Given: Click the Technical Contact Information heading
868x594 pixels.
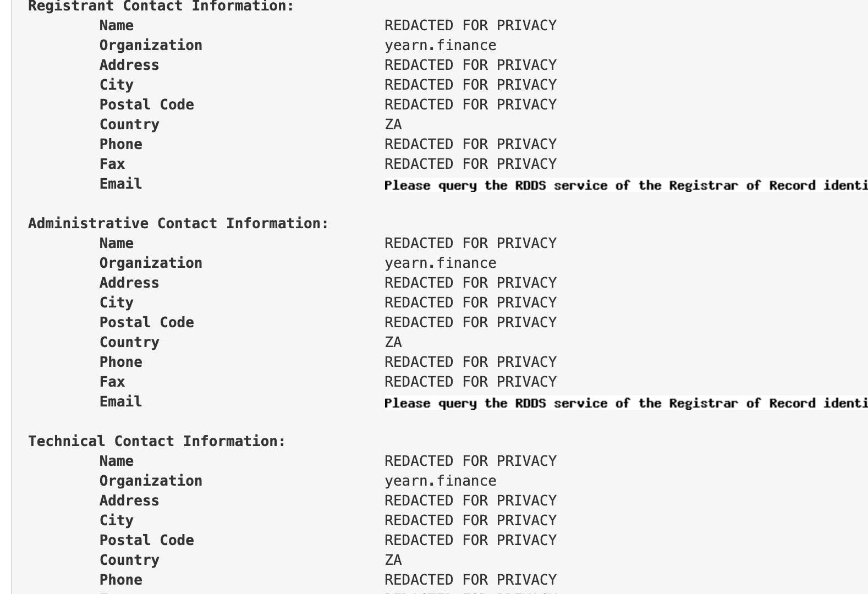Looking at the screenshot, I should (157, 441).
